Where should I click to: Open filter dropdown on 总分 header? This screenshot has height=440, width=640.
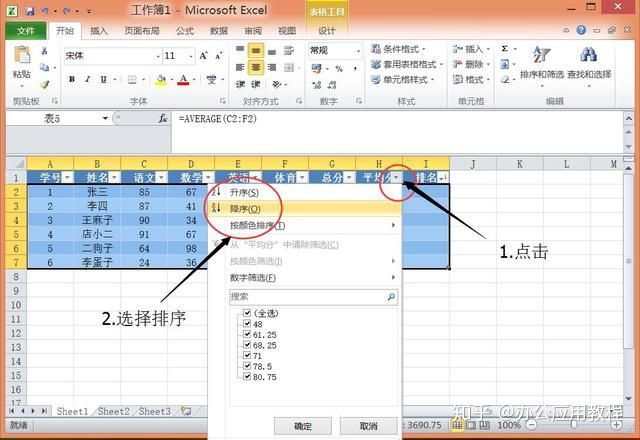[x=349, y=178]
